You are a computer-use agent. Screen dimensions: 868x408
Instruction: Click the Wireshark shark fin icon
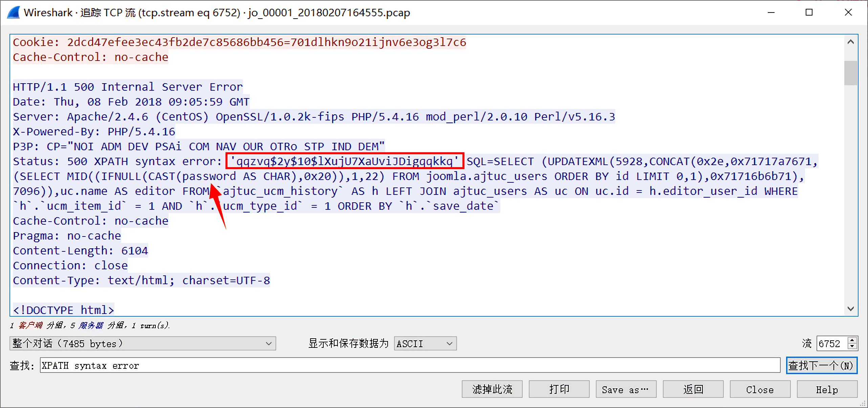click(14, 13)
